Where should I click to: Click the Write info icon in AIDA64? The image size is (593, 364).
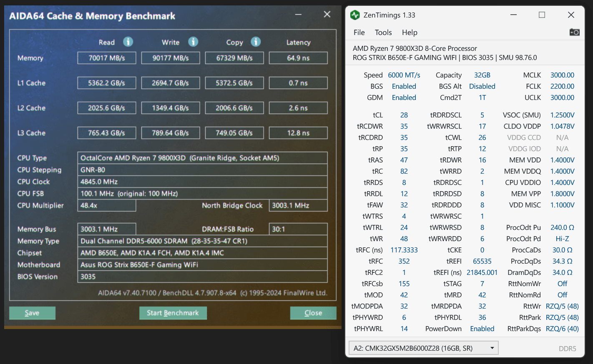pyautogui.click(x=193, y=42)
